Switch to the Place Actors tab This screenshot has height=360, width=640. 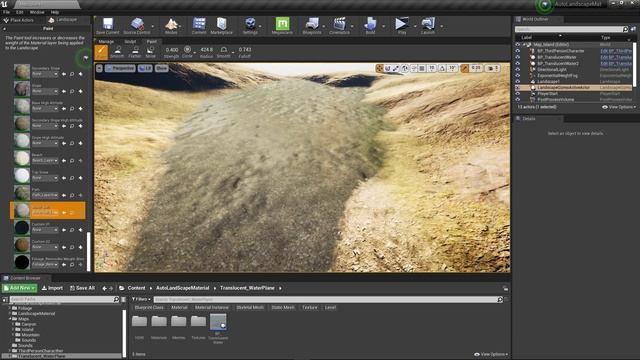pos(19,20)
